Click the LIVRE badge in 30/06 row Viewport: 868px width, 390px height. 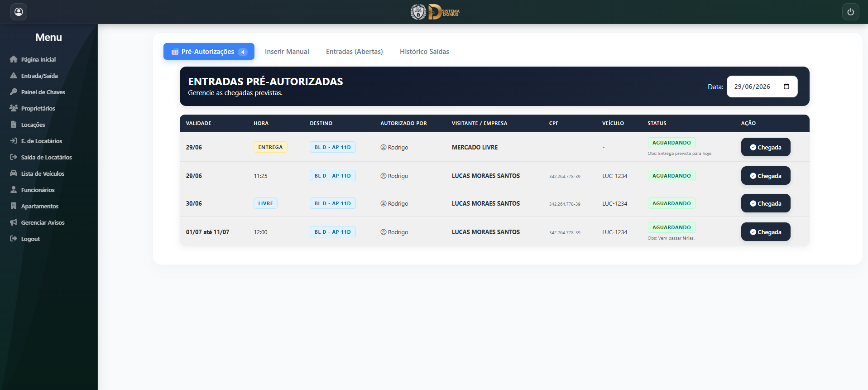(265, 203)
